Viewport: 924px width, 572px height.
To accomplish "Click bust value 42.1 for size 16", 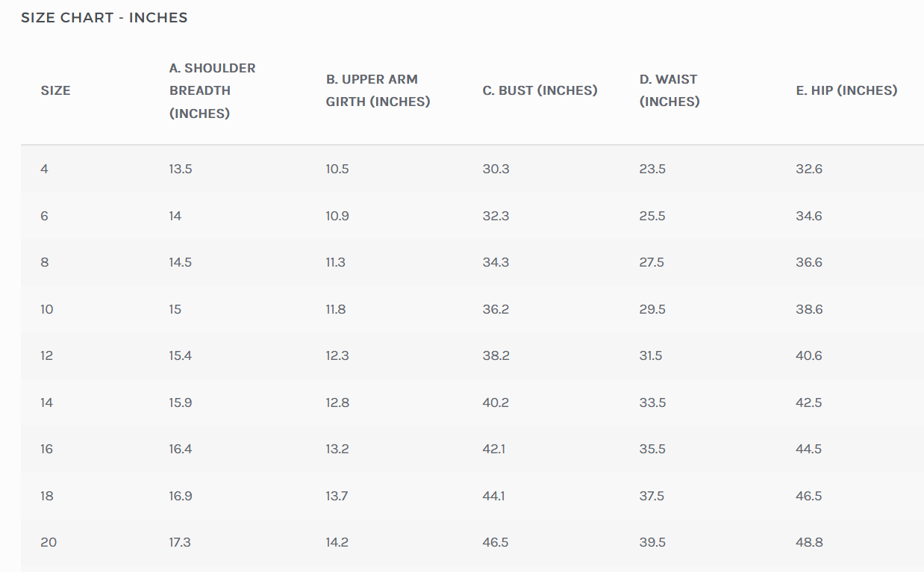I will pyautogui.click(x=496, y=449).
